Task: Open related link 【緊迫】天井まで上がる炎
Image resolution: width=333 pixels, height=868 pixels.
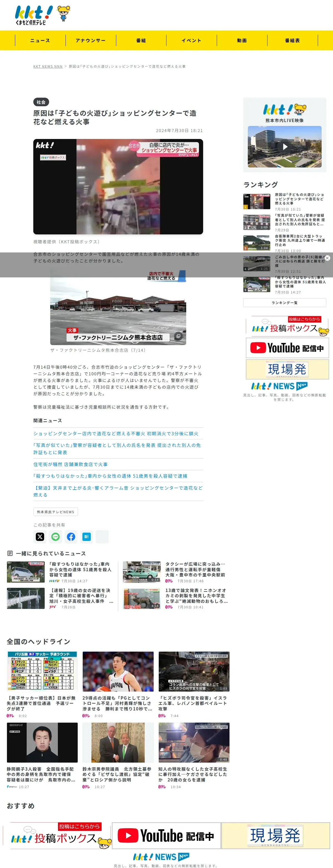Action: click(x=118, y=491)
